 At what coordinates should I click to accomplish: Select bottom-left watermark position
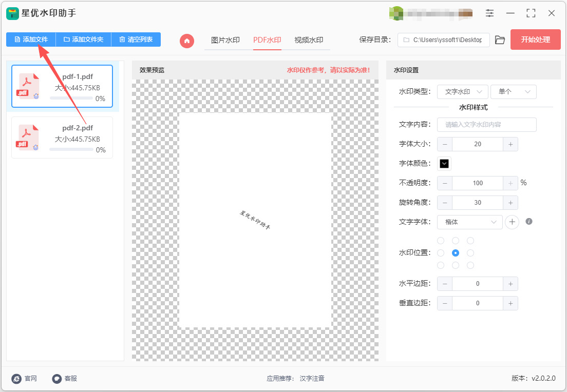(x=441, y=265)
